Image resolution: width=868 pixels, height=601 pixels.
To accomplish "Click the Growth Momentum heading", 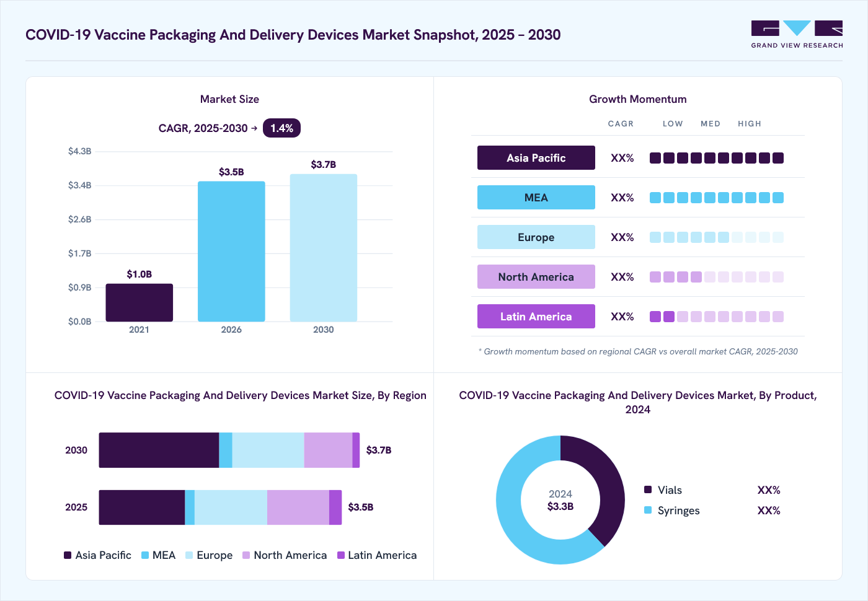I will point(638,99).
